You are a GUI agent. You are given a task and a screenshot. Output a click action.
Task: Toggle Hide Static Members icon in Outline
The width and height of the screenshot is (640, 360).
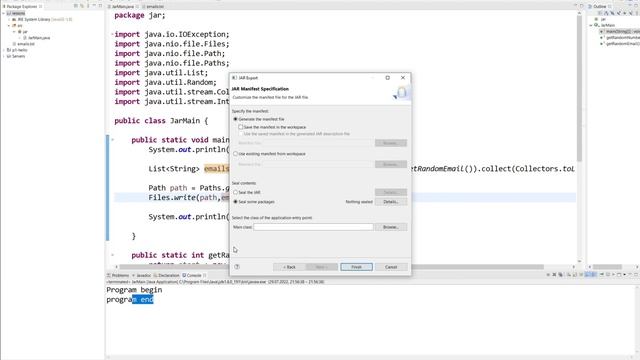tap(619, 13)
